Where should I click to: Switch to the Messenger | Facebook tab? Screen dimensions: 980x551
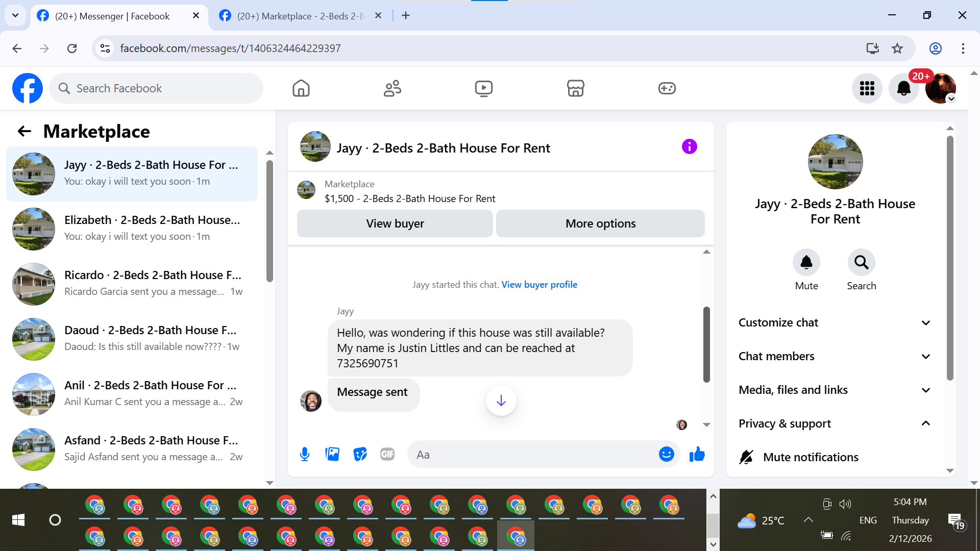112,16
